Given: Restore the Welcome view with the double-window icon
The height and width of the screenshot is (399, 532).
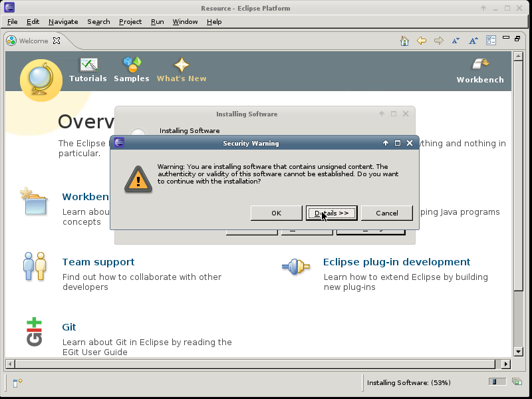Looking at the screenshot, I should coord(517,39).
